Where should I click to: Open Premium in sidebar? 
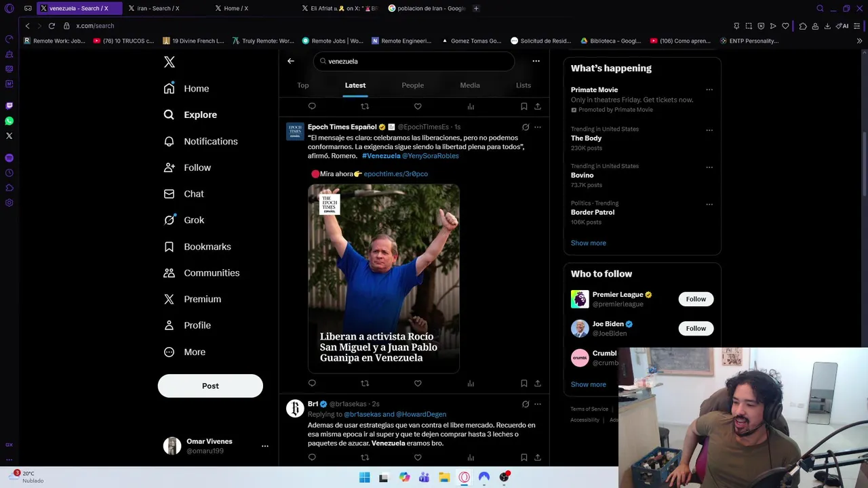tap(193, 300)
